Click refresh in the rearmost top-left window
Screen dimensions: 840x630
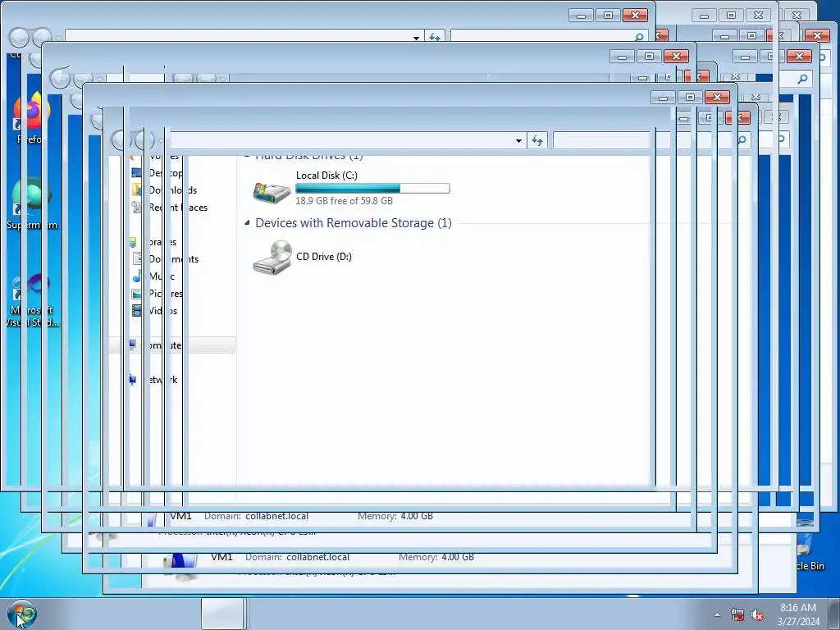point(435,36)
